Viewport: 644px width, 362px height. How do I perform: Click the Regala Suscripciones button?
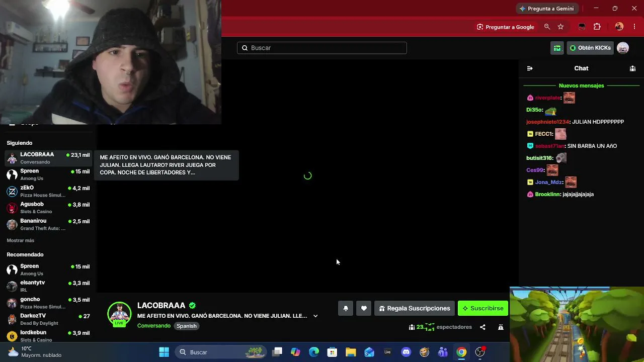pos(415,308)
